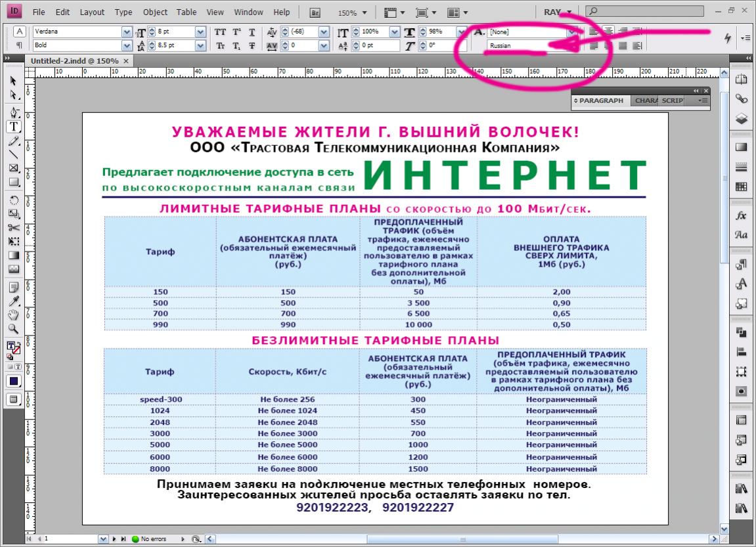
Task: Open the Layers panel icon
Action: click(741, 119)
